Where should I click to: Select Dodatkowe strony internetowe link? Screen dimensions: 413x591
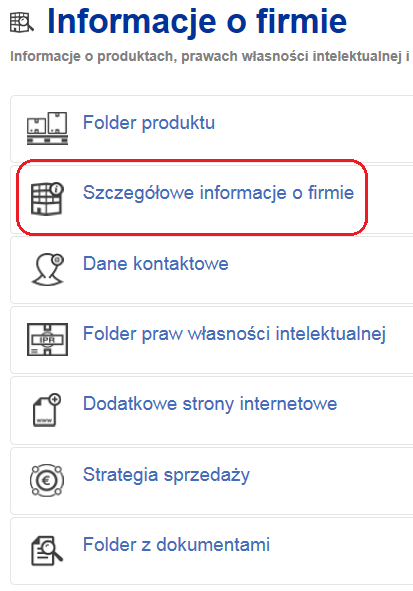click(210, 404)
